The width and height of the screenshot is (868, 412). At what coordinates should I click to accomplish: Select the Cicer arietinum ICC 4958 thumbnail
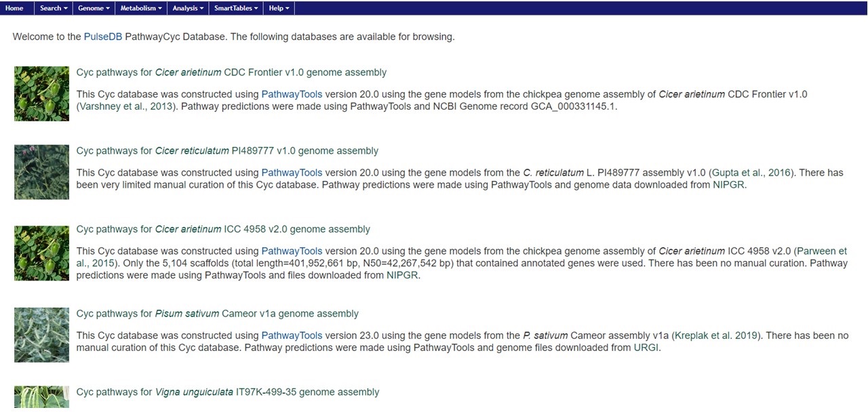click(x=42, y=253)
